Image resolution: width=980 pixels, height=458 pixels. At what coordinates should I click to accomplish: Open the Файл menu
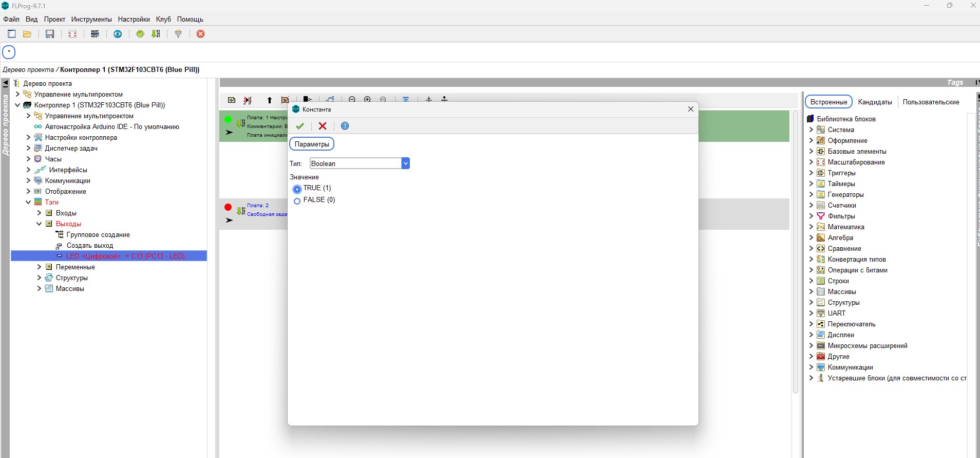coord(11,19)
